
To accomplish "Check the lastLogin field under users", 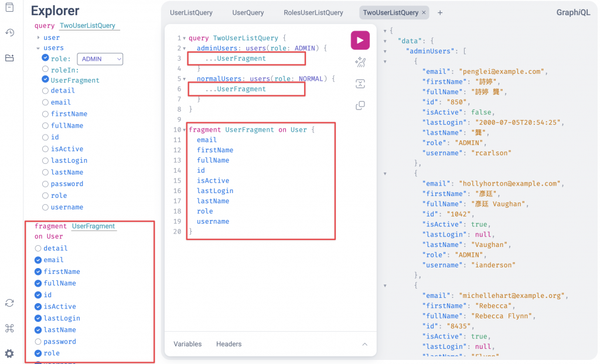I will [x=45, y=160].
